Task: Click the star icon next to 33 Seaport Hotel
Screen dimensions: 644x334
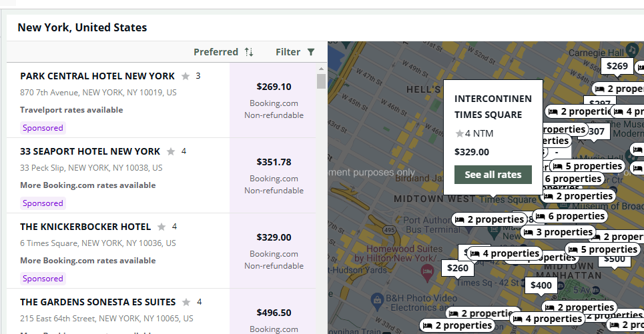Action: (172, 151)
